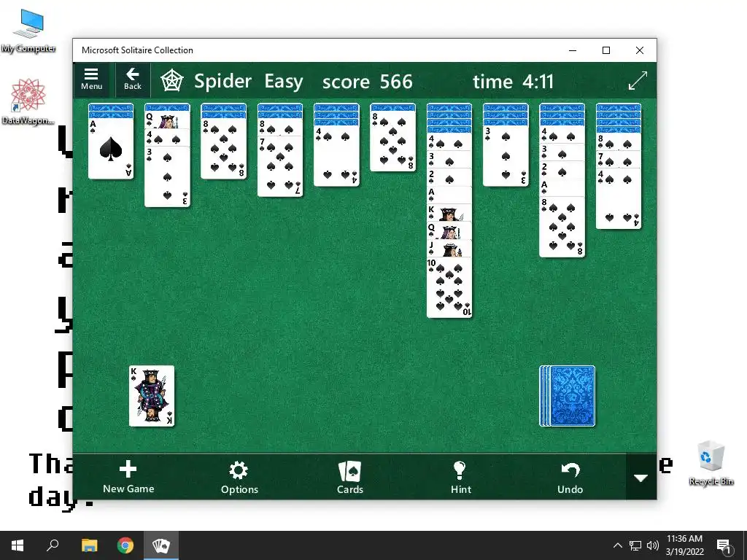Select the King of spades in seventh column
747x560 pixels.
[449, 213]
